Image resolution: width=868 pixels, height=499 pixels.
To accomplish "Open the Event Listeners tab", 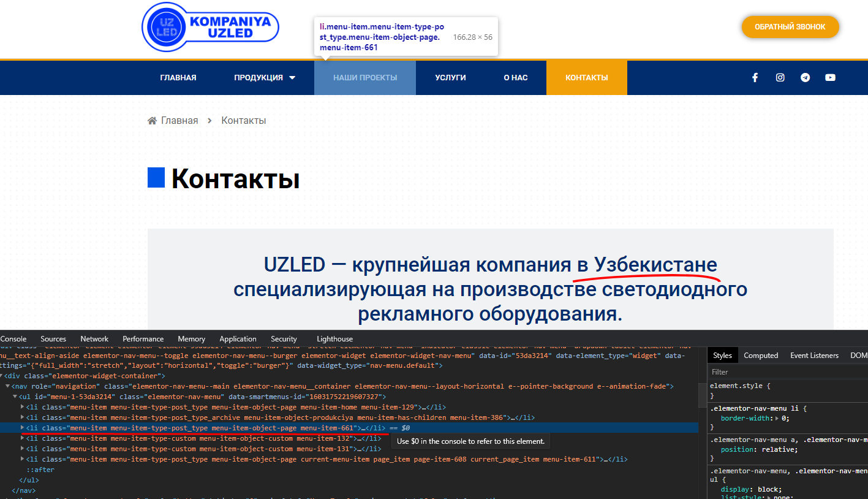I will point(815,356).
